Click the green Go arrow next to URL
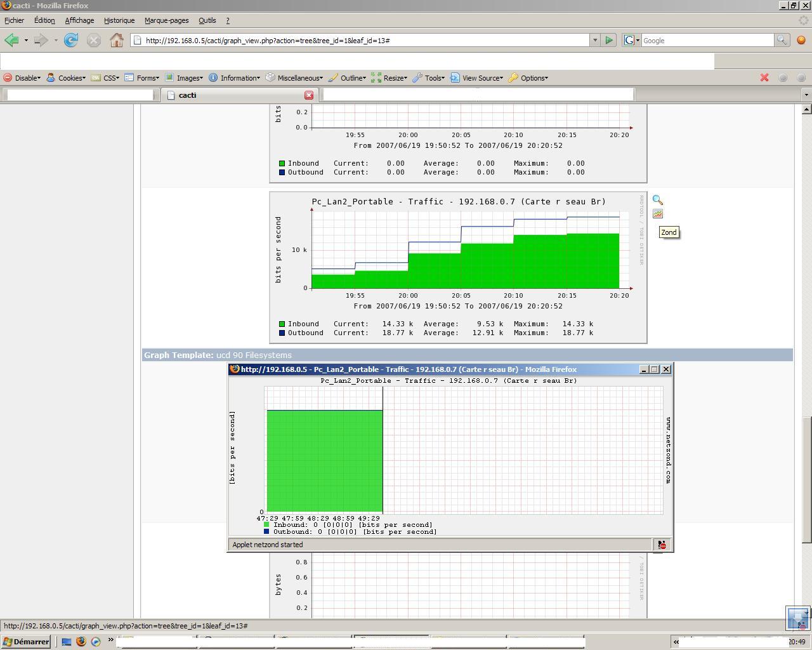The image size is (812, 650). click(609, 40)
